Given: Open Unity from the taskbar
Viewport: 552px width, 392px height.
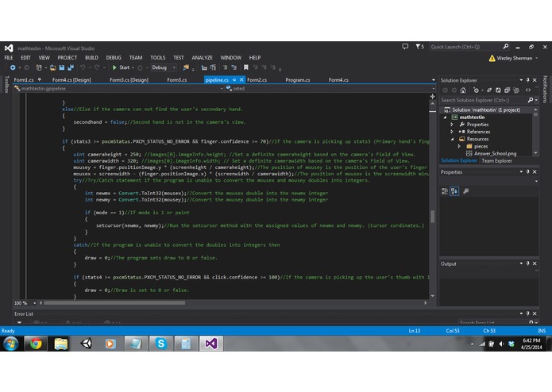Looking at the screenshot, I should [86, 344].
